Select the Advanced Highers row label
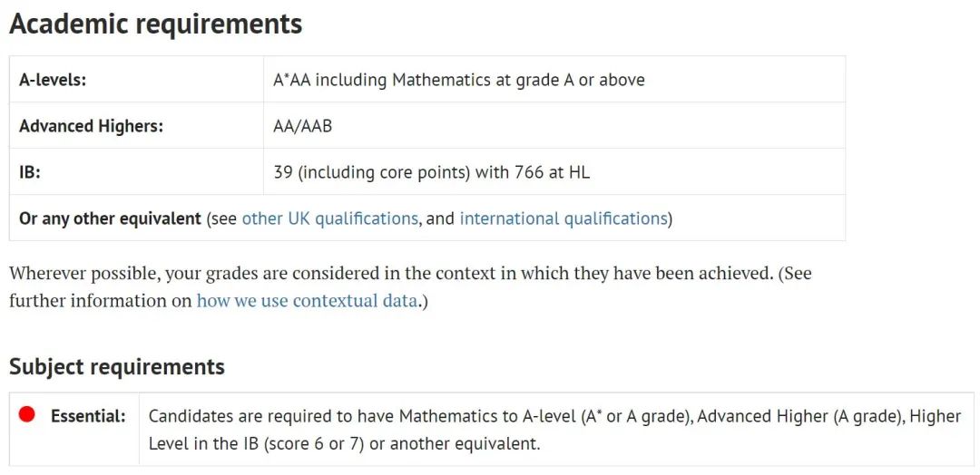The height and width of the screenshot is (475, 980). (x=92, y=126)
